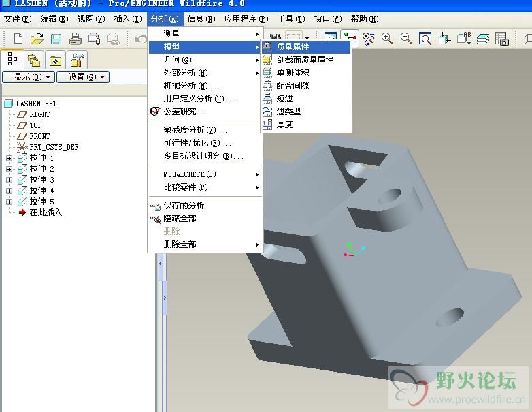
Task: Open the 设置(G) dropdown
Action: [x=83, y=77]
